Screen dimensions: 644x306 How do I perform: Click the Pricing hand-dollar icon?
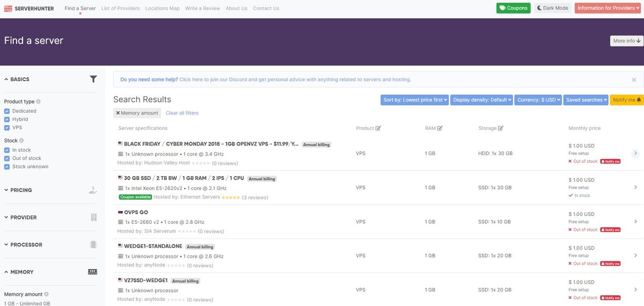click(93, 190)
